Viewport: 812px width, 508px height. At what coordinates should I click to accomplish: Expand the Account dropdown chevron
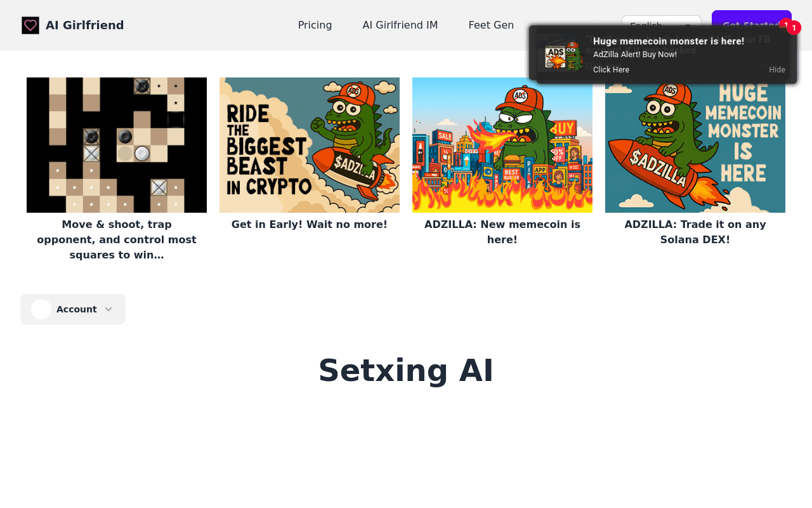coord(108,309)
